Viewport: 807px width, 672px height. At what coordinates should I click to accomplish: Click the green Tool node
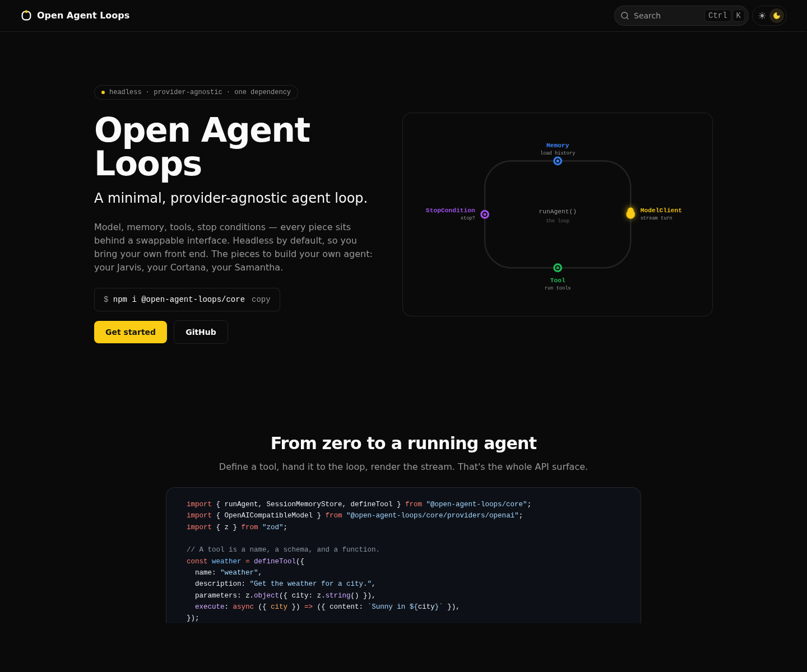(x=558, y=268)
